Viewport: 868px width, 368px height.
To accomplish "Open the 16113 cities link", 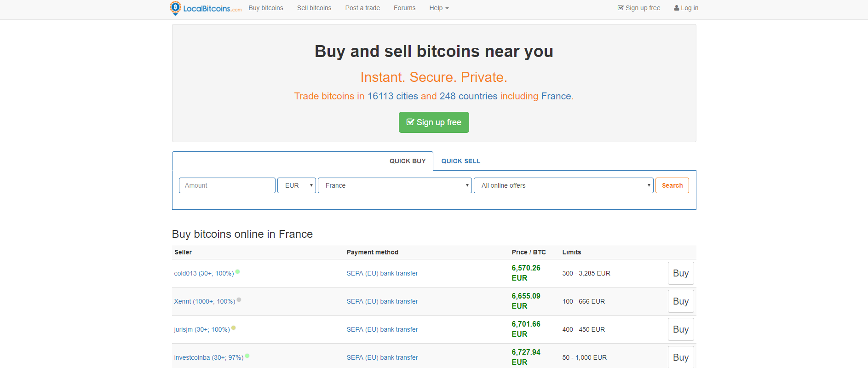I will tap(392, 96).
